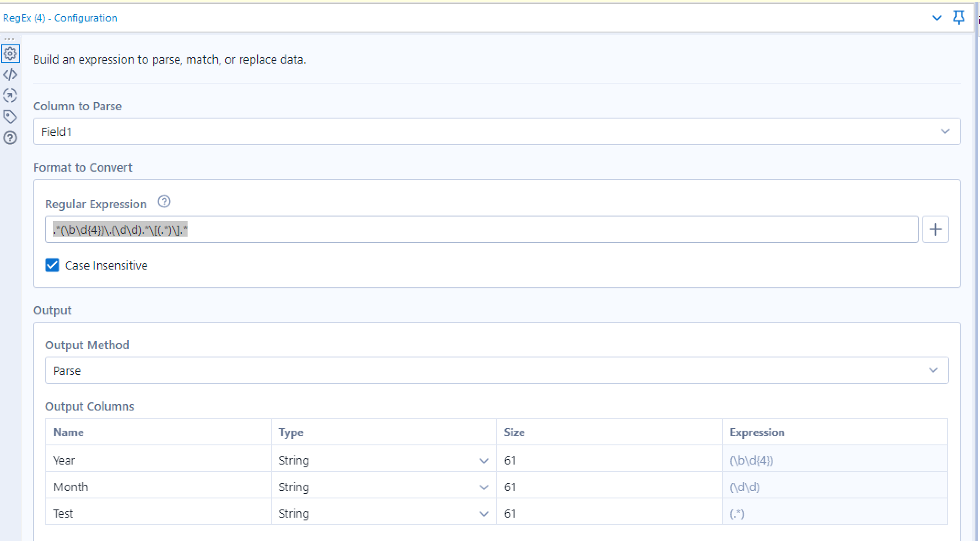Edit the Size value for the Month row
This screenshot has width=980, height=541.
click(608, 487)
